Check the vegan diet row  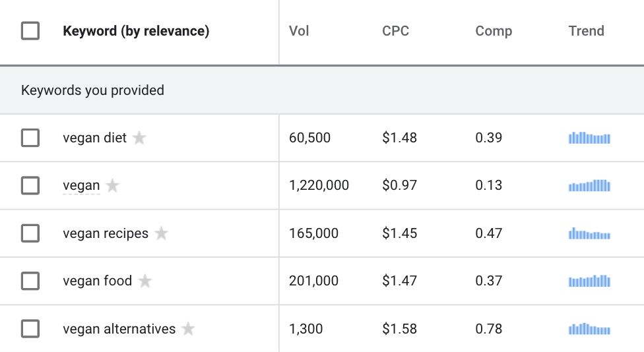click(x=30, y=138)
